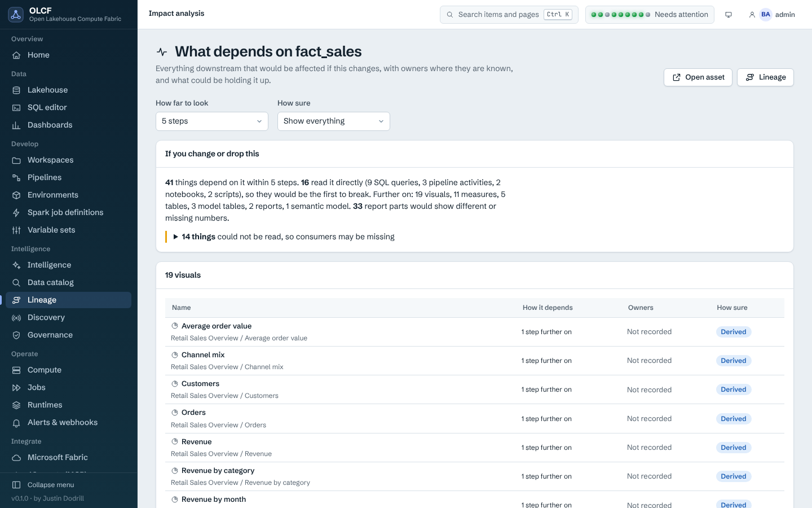Go to Variable sets
This screenshot has height=508, width=812.
[x=68, y=230]
